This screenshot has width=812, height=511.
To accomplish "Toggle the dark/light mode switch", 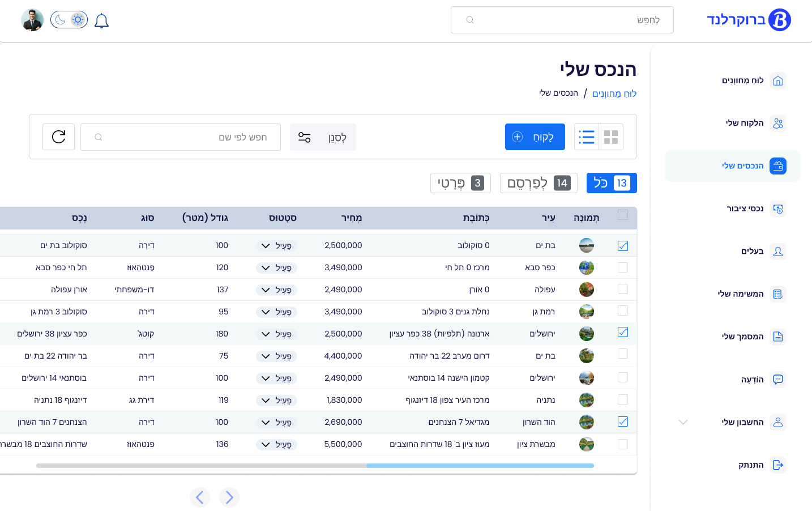I will (69, 20).
